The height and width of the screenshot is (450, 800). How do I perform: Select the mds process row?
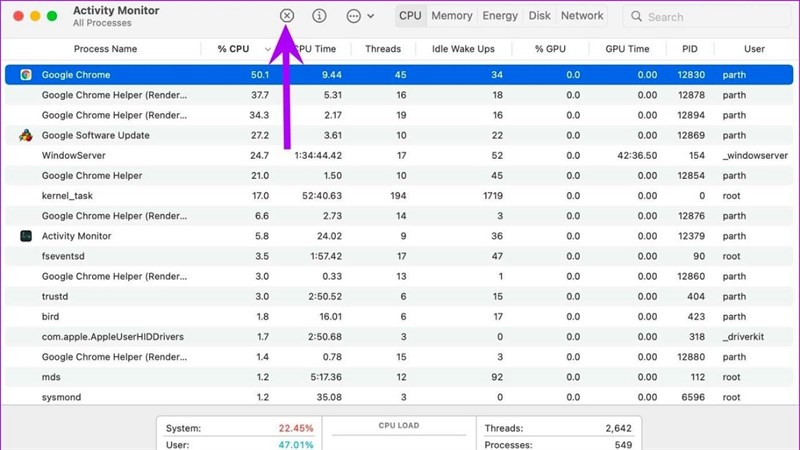click(399, 377)
